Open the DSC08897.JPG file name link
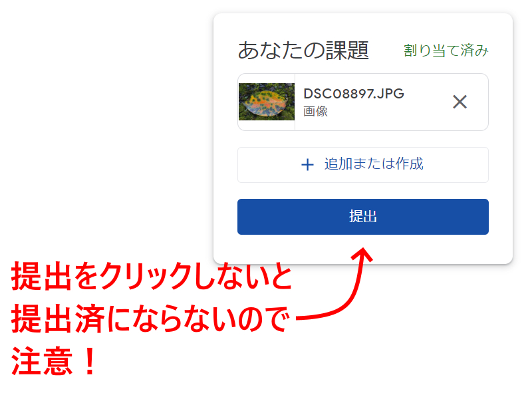 (354, 93)
